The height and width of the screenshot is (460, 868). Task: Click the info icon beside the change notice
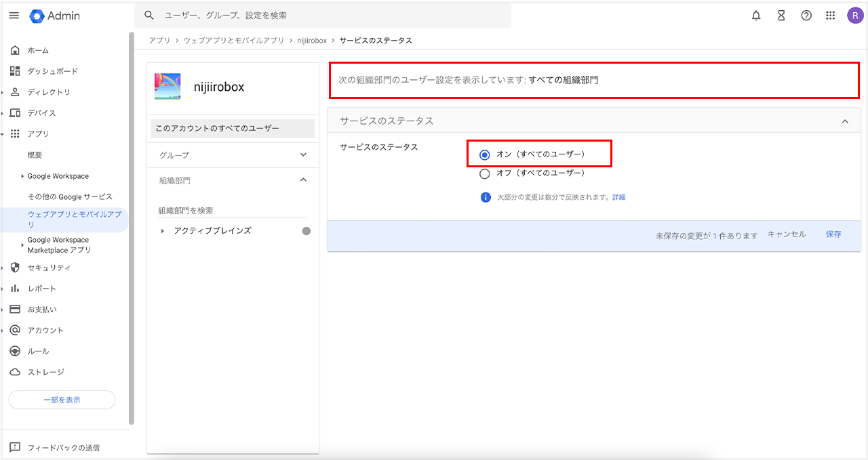coord(486,197)
